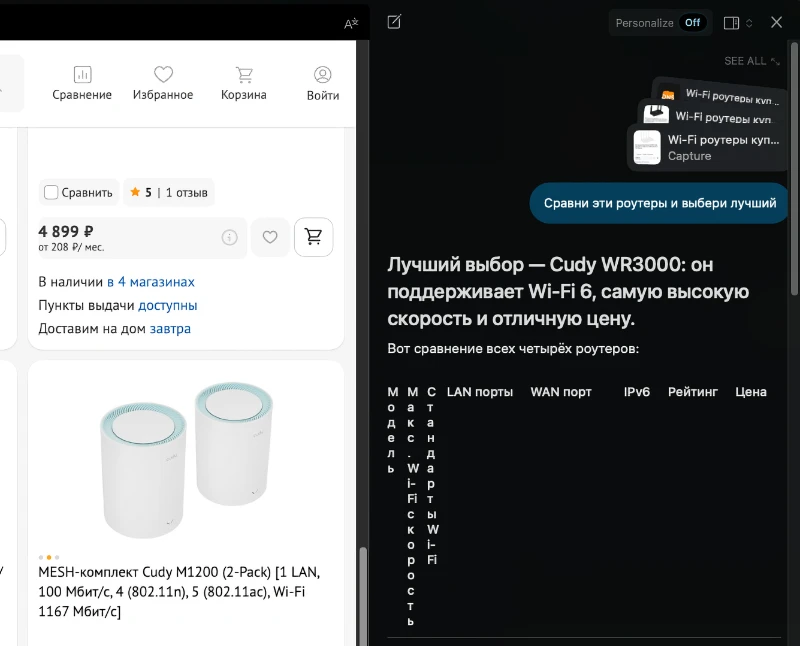Select the 'WAN порт' table column header

[561, 392]
